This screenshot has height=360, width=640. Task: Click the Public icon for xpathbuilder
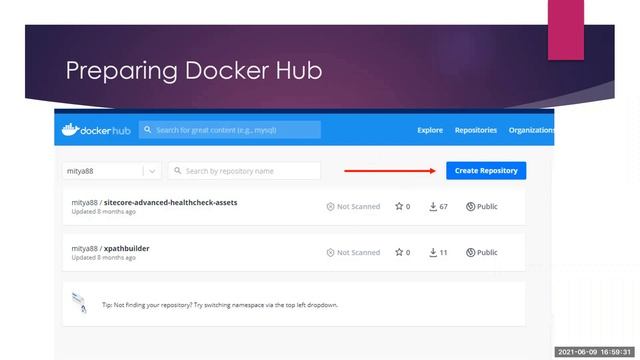coord(470,253)
